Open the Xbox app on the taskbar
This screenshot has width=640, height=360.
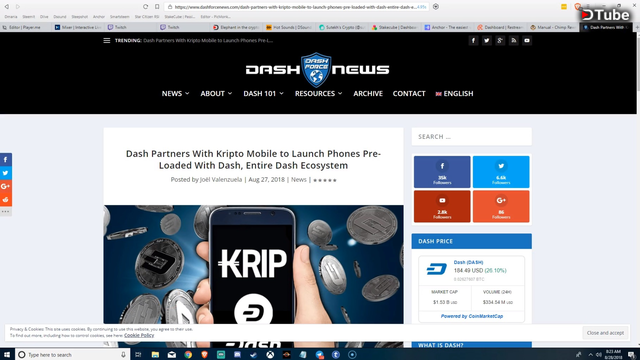[270, 355]
